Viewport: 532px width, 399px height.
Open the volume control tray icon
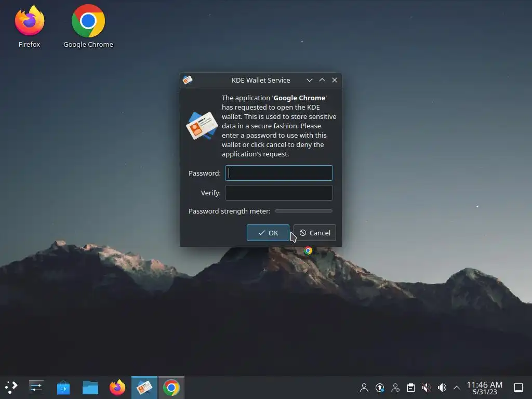pos(442,388)
